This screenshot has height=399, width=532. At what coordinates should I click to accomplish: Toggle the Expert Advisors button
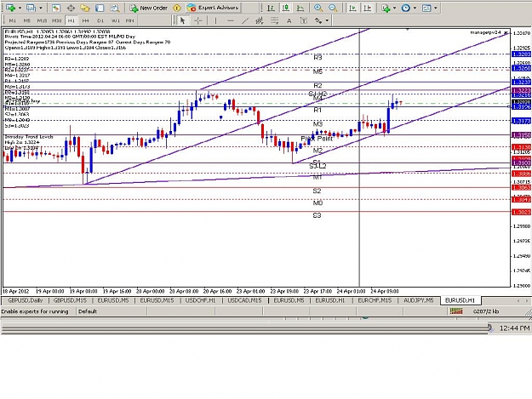click(x=213, y=8)
